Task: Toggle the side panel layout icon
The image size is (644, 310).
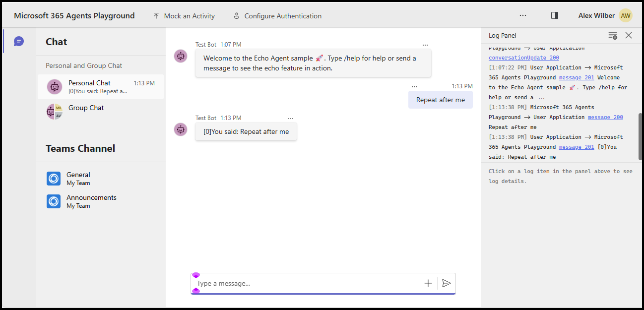Action: point(554,15)
